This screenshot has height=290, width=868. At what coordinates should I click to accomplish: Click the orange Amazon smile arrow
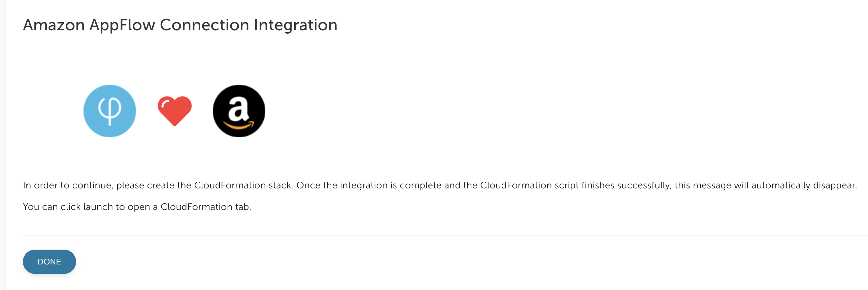(x=239, y=126)
